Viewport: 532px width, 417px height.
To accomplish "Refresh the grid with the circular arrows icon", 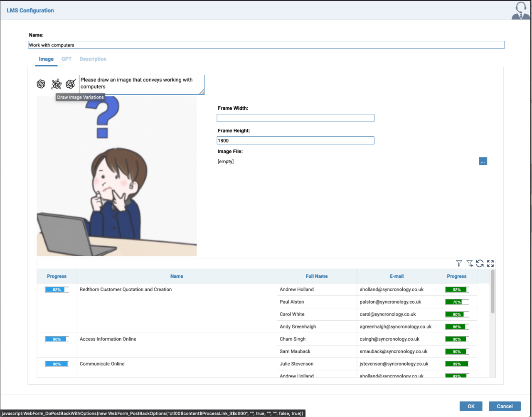I will tap(480, 263).
